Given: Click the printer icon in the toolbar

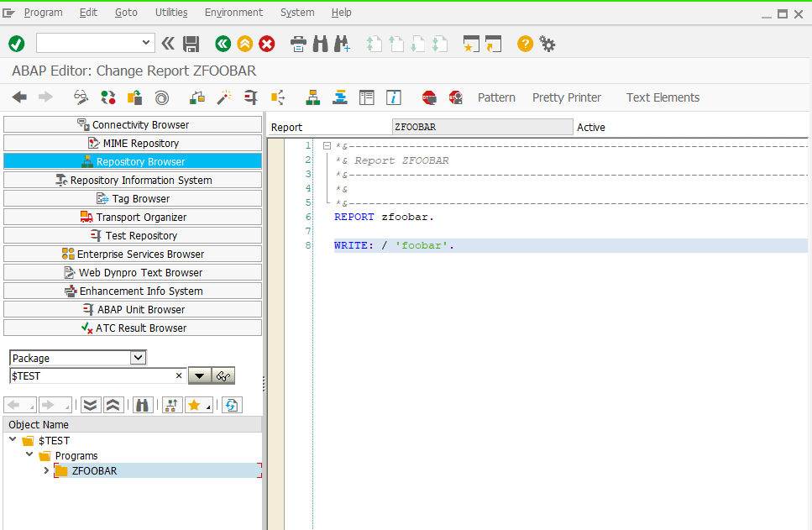Looking at the screenshot, I should click(x=298, y=44).
